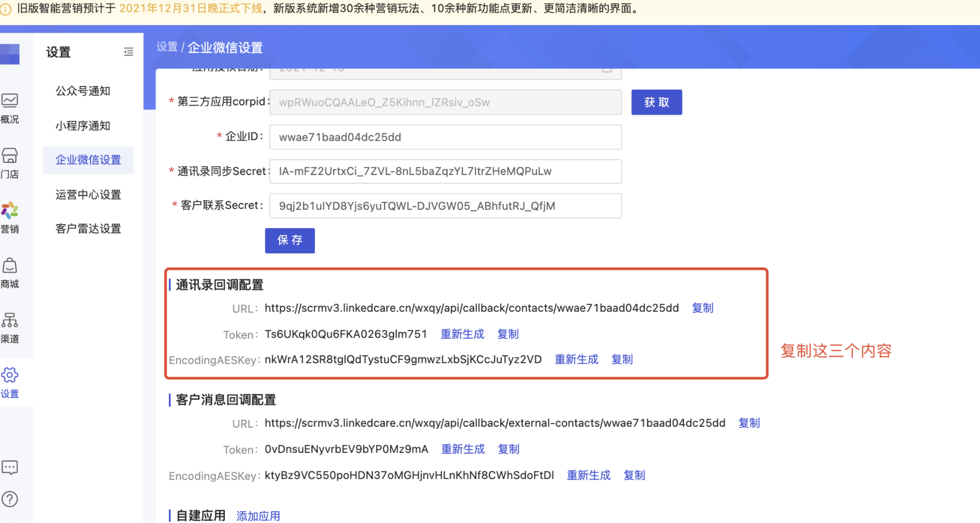Select 企业微信设置 menu item

click(x=88, y=160)
